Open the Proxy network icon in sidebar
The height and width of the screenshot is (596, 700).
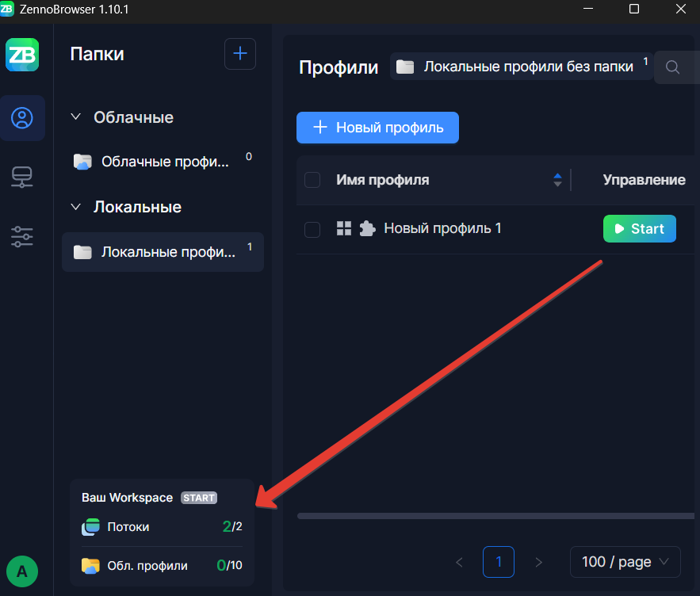pyautogui.click(x=22, y=178)
